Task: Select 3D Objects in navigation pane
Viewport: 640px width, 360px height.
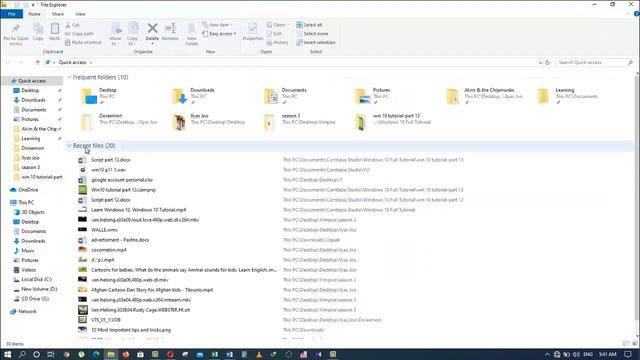Action: pyautogui.click(x=33, y=212)
